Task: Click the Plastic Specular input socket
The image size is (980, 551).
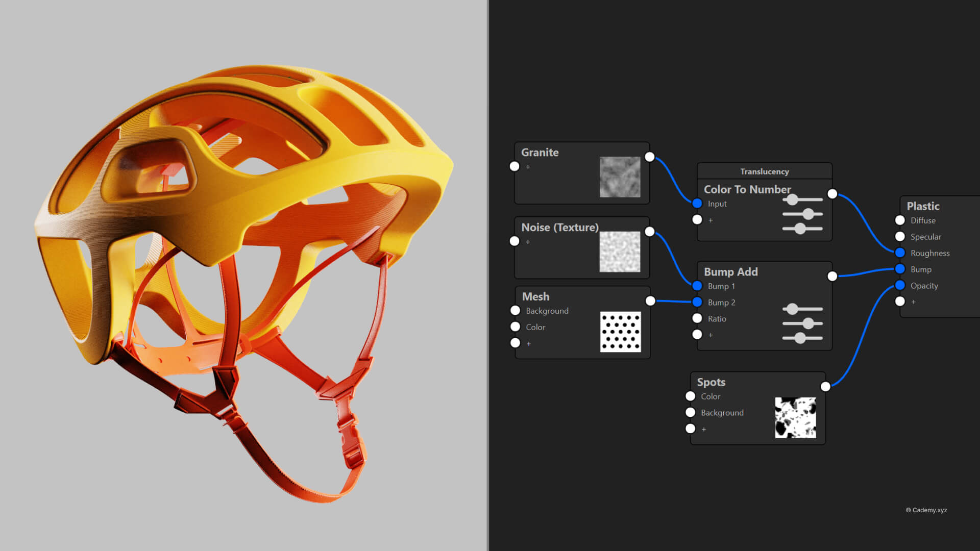Action: pos(900,237)
